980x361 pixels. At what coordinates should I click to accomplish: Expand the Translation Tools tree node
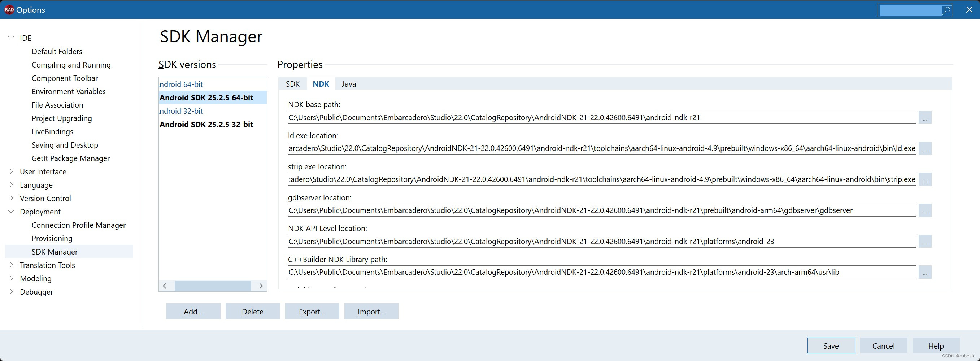click(x=12, y=265)
